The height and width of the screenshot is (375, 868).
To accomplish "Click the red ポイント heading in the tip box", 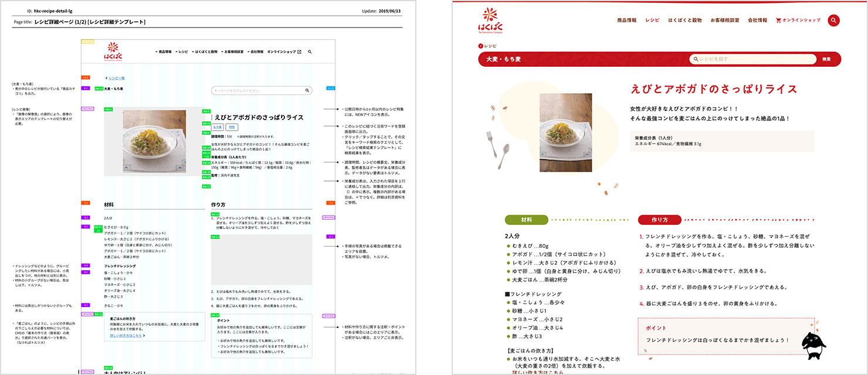I will point(656,328).
